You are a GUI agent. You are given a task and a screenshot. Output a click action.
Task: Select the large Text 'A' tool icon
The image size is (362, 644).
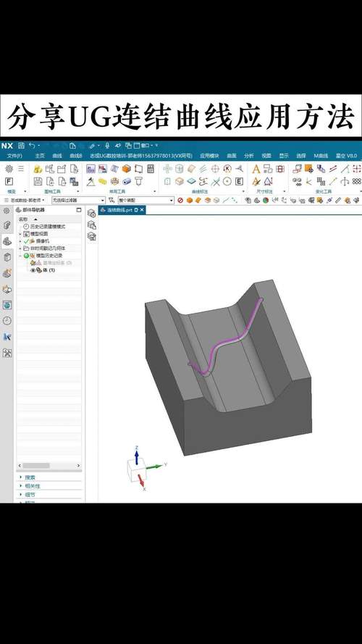coord(256,169)
